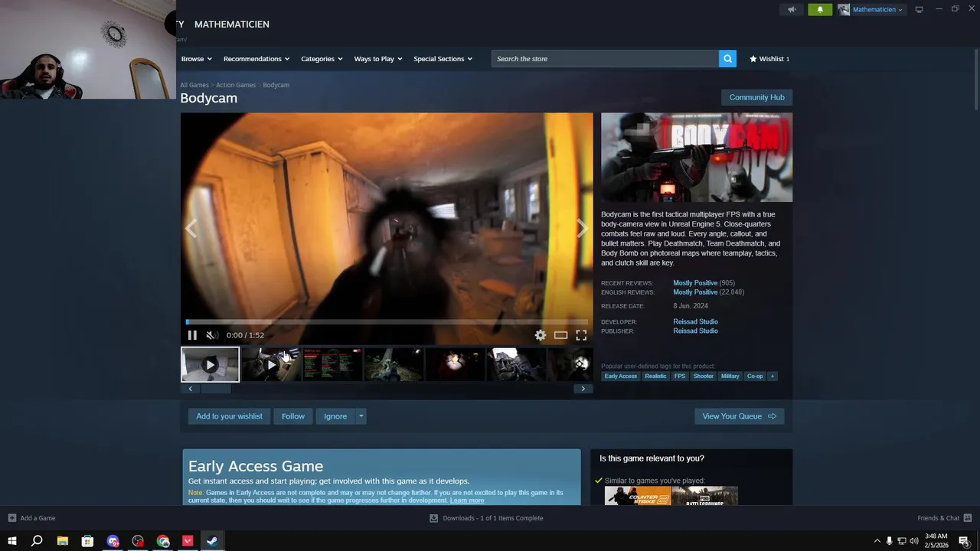Select the Realistic tag
Image resolution: width=980 pixels, height=551 pixels.
655,377
